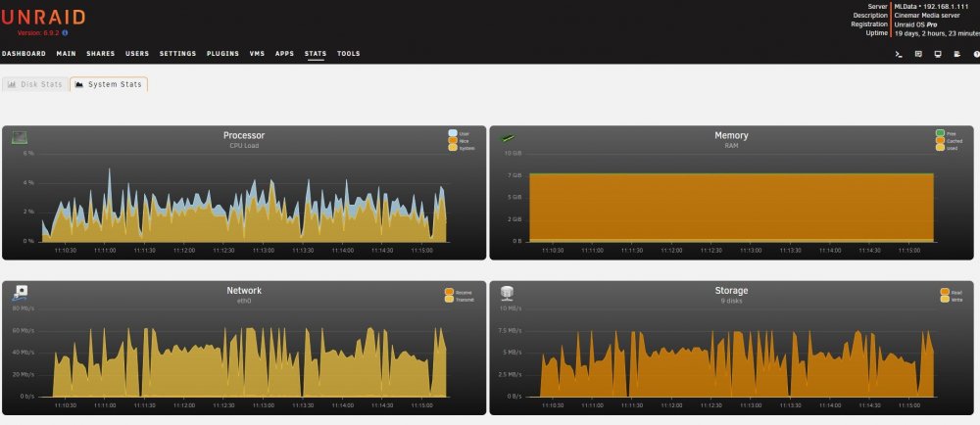
Task: Toggle the Used series in Memory legend
Action: coord(947,149)
